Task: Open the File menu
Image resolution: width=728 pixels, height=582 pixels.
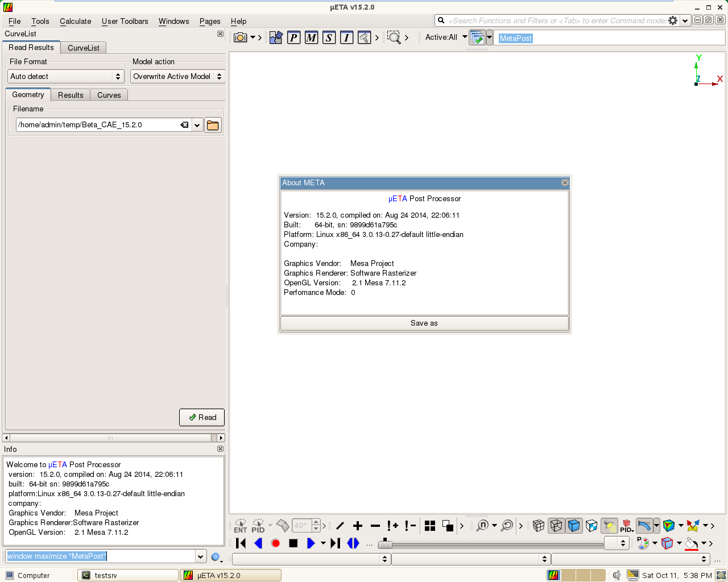Action: coord(15,21)
